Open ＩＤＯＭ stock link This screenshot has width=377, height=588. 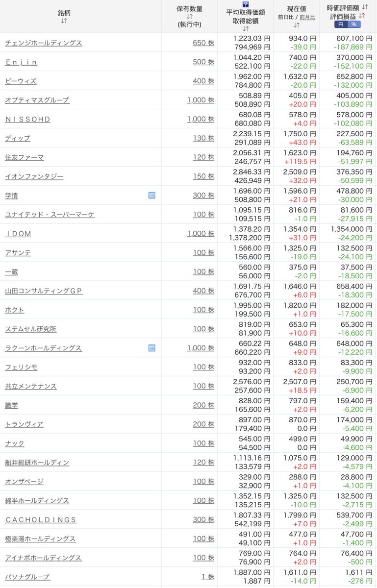click(x=18, y=234)
